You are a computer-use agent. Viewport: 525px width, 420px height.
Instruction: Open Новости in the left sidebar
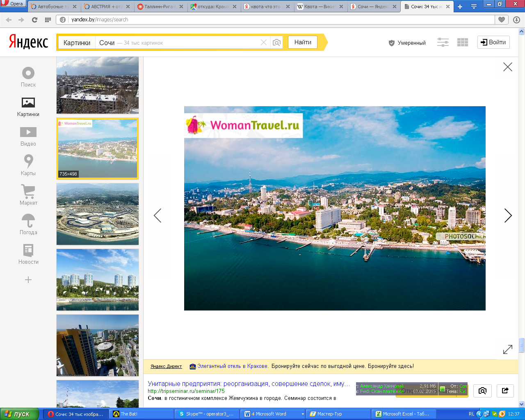[x=28, y=254]
